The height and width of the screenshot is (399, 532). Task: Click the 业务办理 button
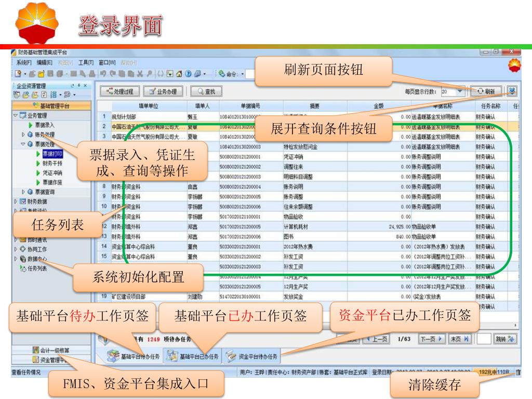point(164,91)
